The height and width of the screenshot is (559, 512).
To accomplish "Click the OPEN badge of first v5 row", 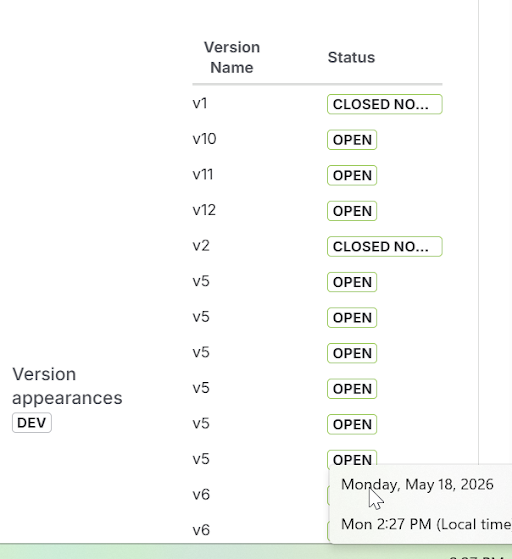I will (x=352, y=282).
